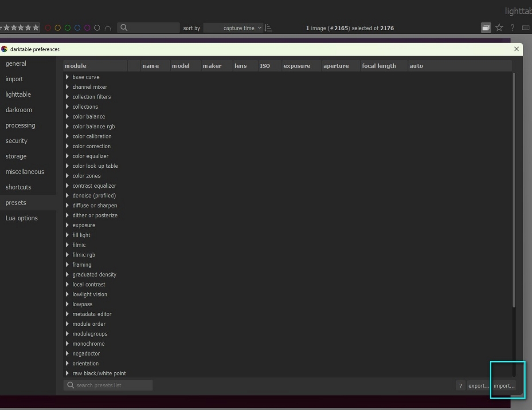The width and height of the screenshot is (532, 410).
Task: Expand the contrast equalizer presets
Action: pyautogui.click(x=67, y=185)
